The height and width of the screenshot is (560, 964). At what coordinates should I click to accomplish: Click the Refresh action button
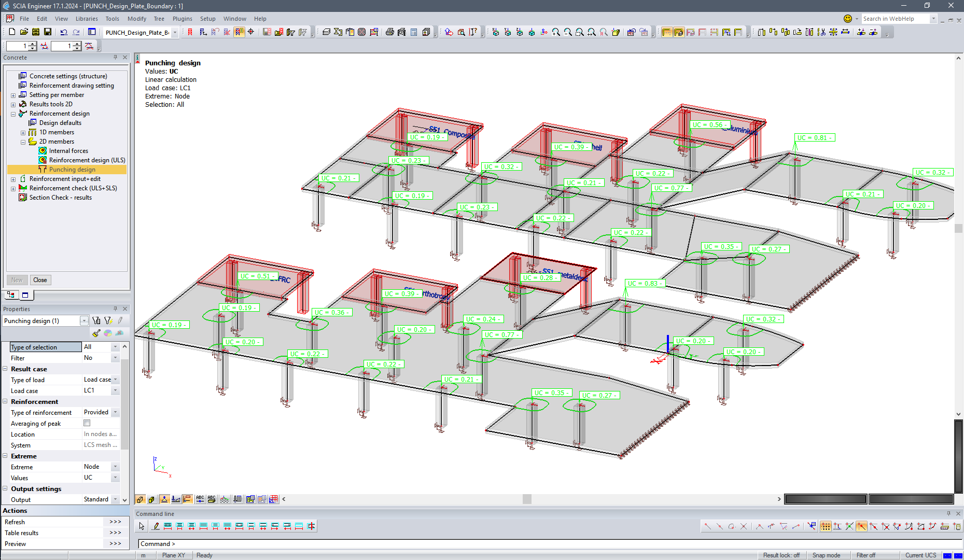[x=115, y=522]
